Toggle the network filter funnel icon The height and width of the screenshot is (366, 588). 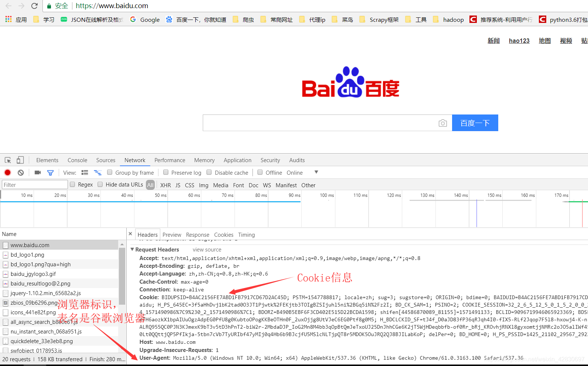[x=51, y=172]
